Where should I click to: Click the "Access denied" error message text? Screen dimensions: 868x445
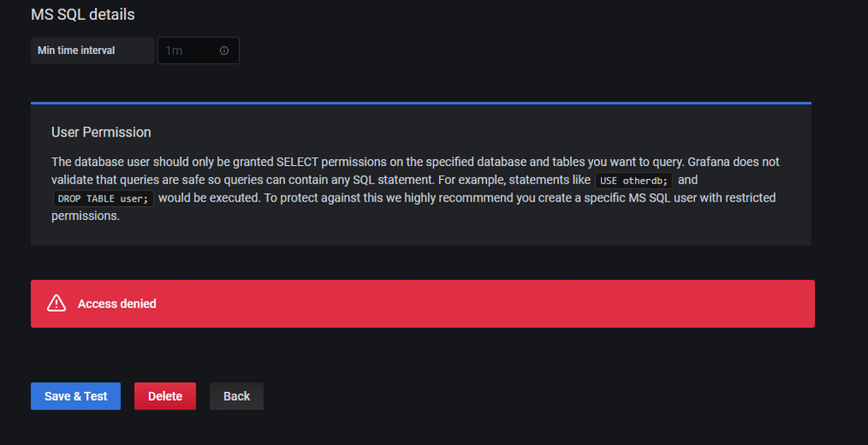coord(117,304)
